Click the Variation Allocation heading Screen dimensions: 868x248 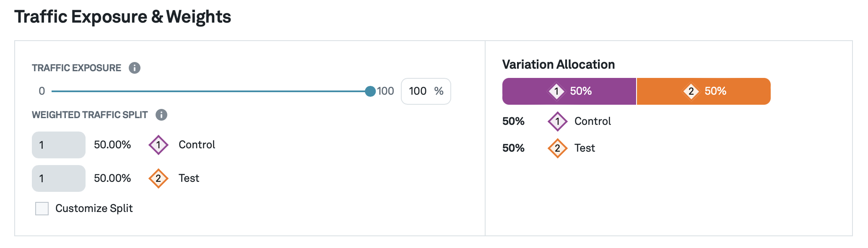click(x=559, y=65)
